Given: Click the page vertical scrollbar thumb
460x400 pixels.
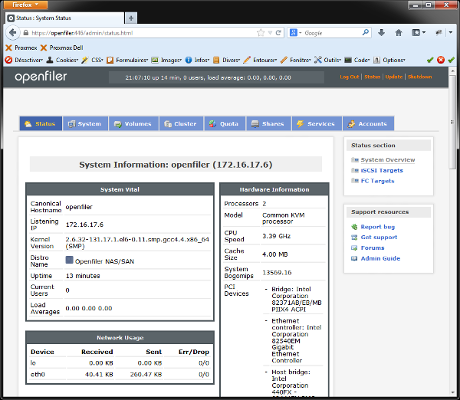Looking at the screenshot, I should click(x=452, y=122).
